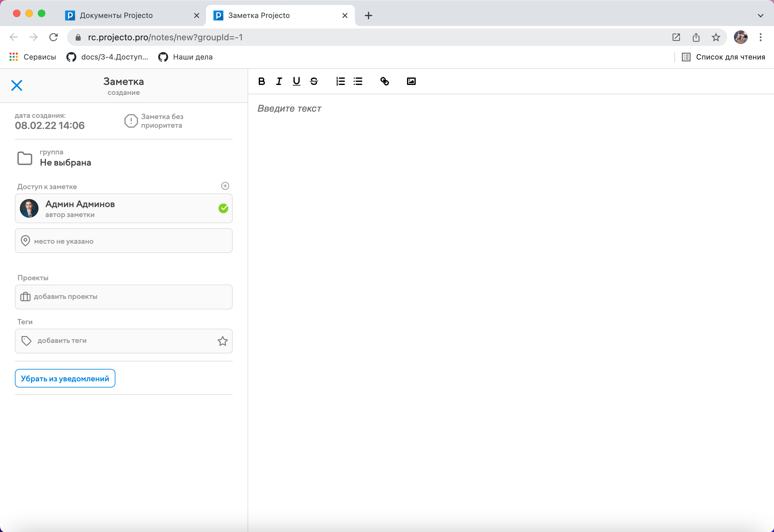This screenshot has height=532, width=774.
Task: Open the 'добавить проекты' field
Action: click(123, 297)
